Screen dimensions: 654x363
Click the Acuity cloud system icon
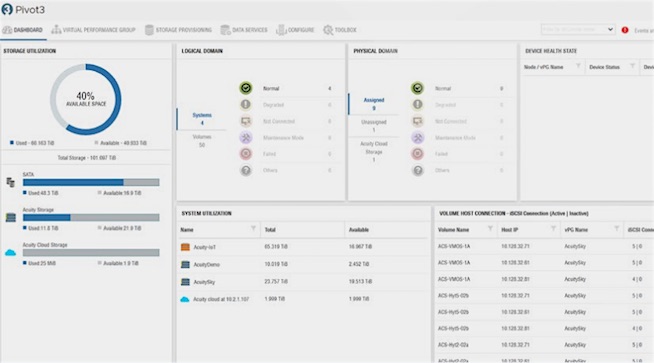[x=185, y=299]
